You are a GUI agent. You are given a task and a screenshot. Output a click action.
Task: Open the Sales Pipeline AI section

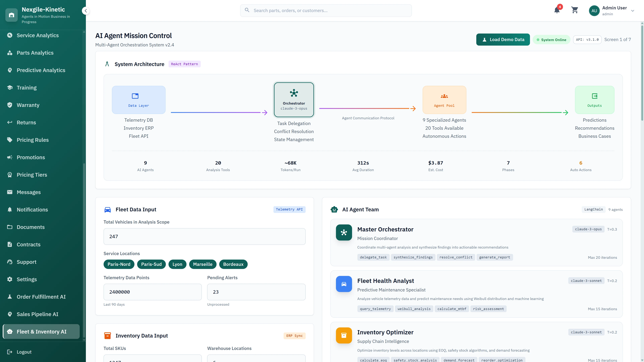pyautogui.click(x=38, y=314)
